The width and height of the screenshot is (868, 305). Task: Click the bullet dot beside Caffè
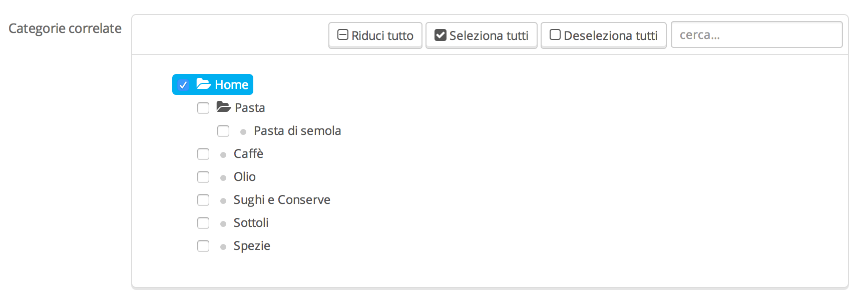[223, 155]
